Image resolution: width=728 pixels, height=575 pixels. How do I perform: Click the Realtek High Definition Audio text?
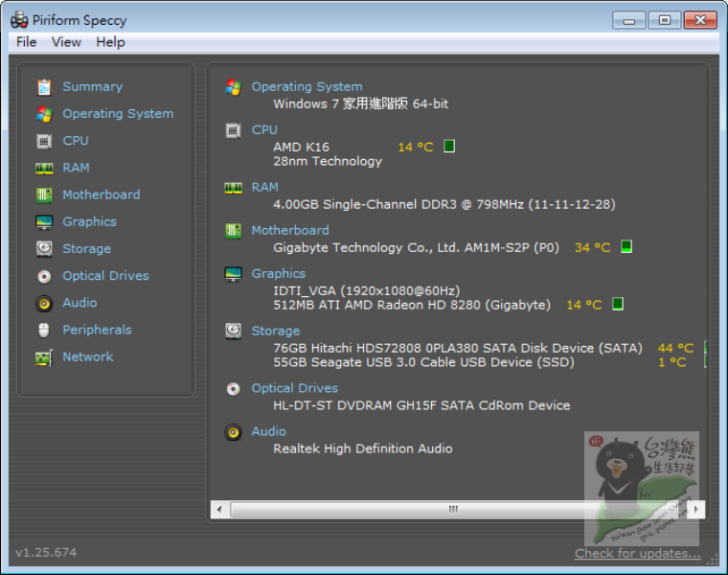pos(363,448)
